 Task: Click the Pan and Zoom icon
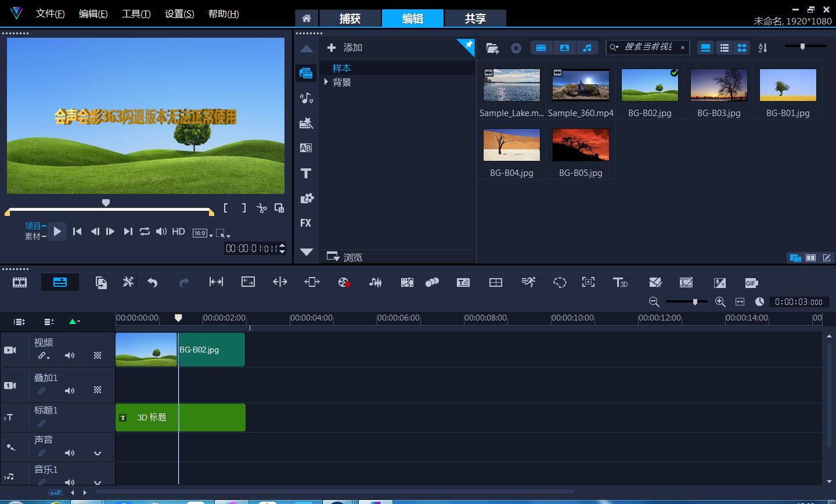click(588, 282)
